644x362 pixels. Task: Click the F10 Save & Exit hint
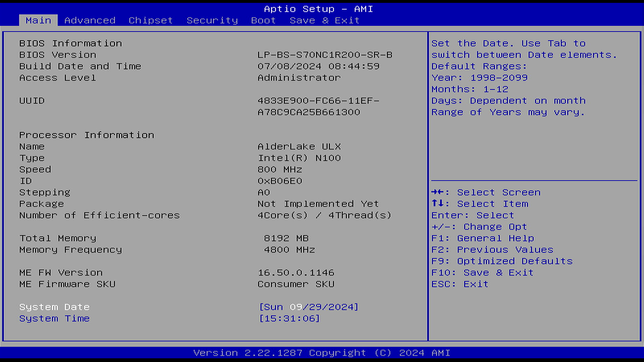tap(482, 273)
